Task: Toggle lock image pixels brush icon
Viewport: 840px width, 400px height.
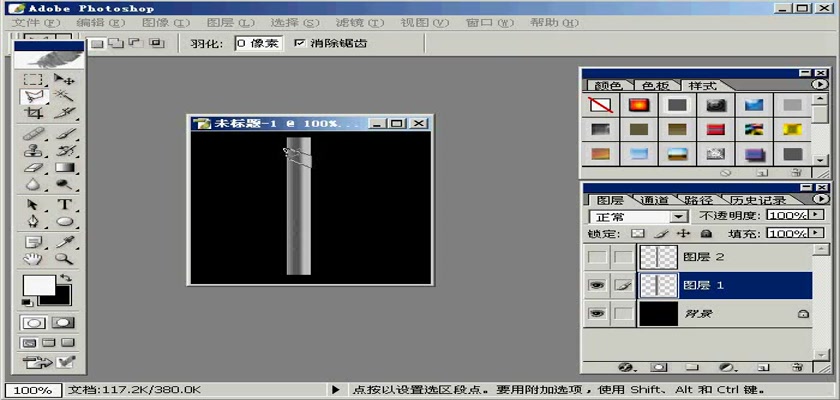Action: point(661,233)
